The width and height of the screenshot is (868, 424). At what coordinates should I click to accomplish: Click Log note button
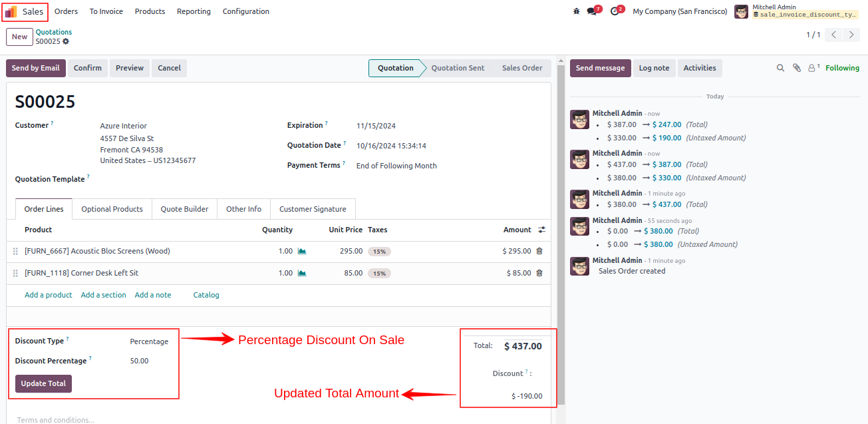654,68
